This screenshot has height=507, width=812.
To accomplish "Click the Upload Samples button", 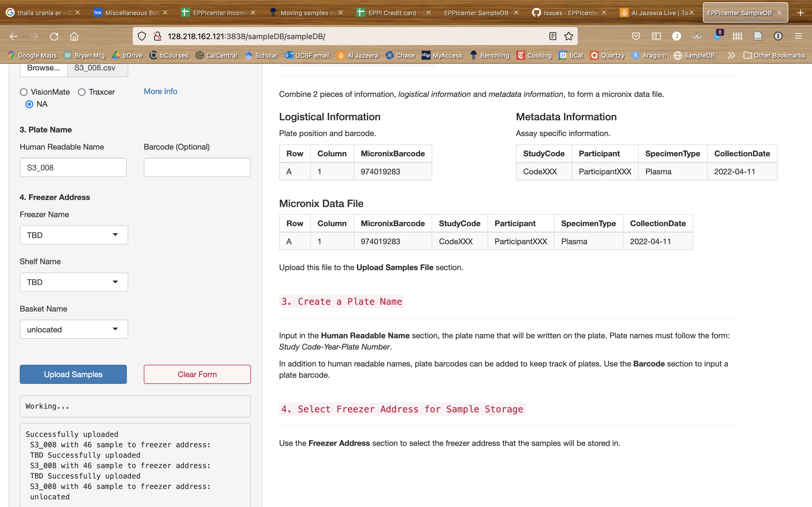I will pos(73,374).
